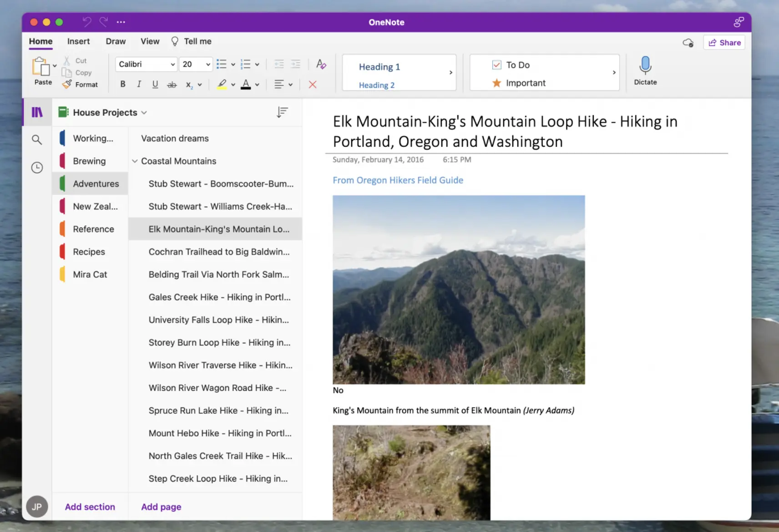Viewport: 779px width, 532px height.
Task: Open the Calibri font name dropdown
Action: [146, 64]
